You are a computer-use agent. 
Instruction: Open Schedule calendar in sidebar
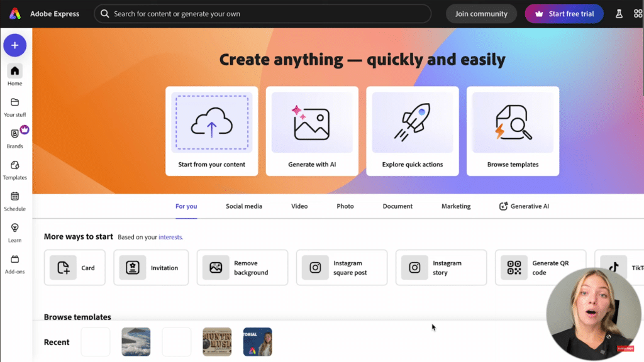coord(15,201)
